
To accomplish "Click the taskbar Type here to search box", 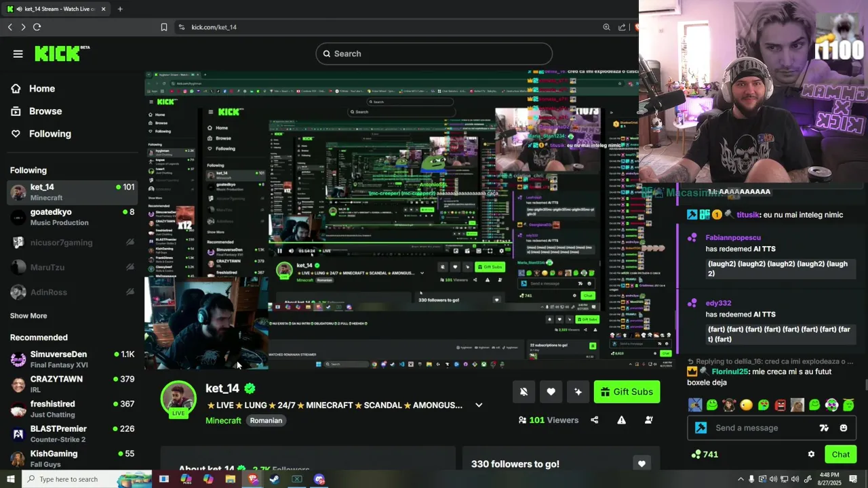I will point(87,479).
